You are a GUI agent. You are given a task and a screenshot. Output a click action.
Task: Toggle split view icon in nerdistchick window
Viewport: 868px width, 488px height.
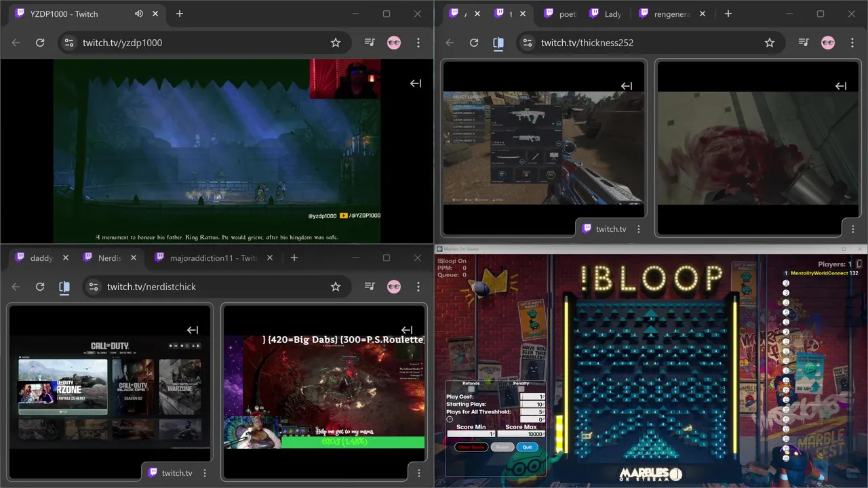click(x=64, y=287)
